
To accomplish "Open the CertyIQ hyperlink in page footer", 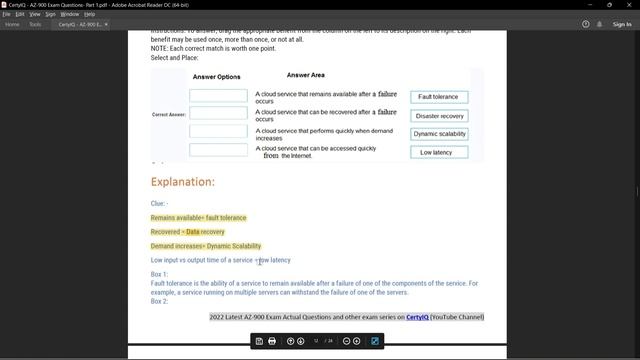I will click(417, 317).
